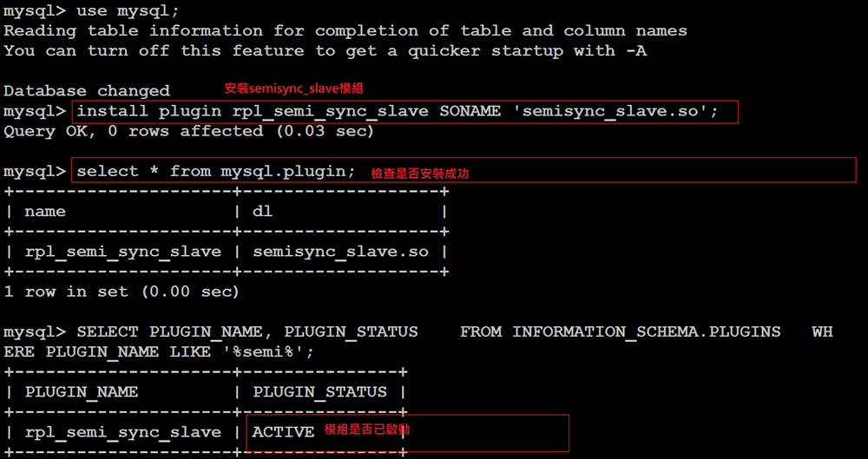The image size is (868, 459).
Task: Click the 'You can turn off this feature' line
Action: click(x=325, y=51)
